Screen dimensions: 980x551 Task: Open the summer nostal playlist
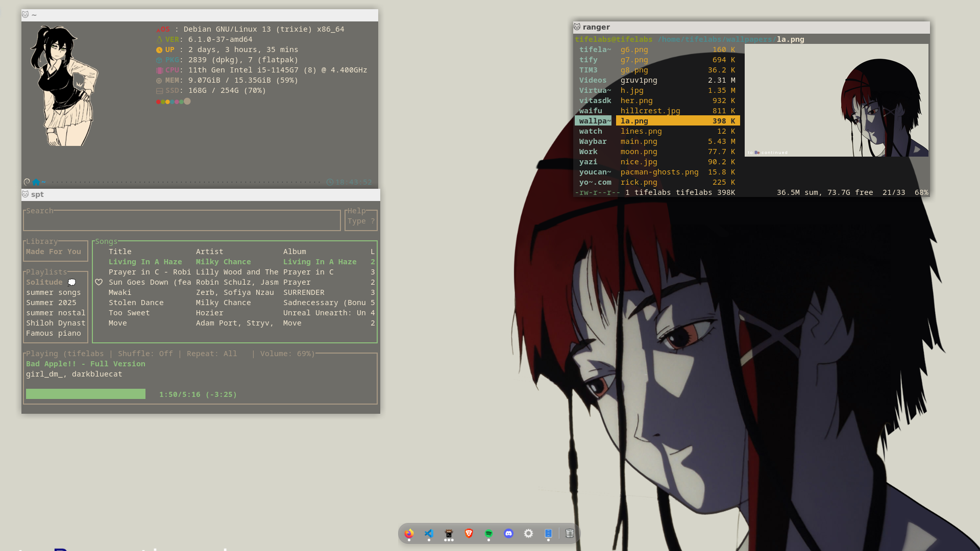(56, 313)
